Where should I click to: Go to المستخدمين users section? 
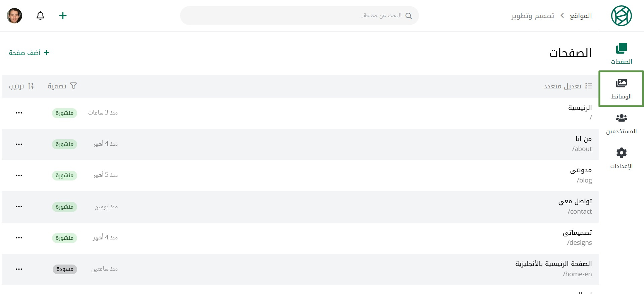tap(621, 124)
